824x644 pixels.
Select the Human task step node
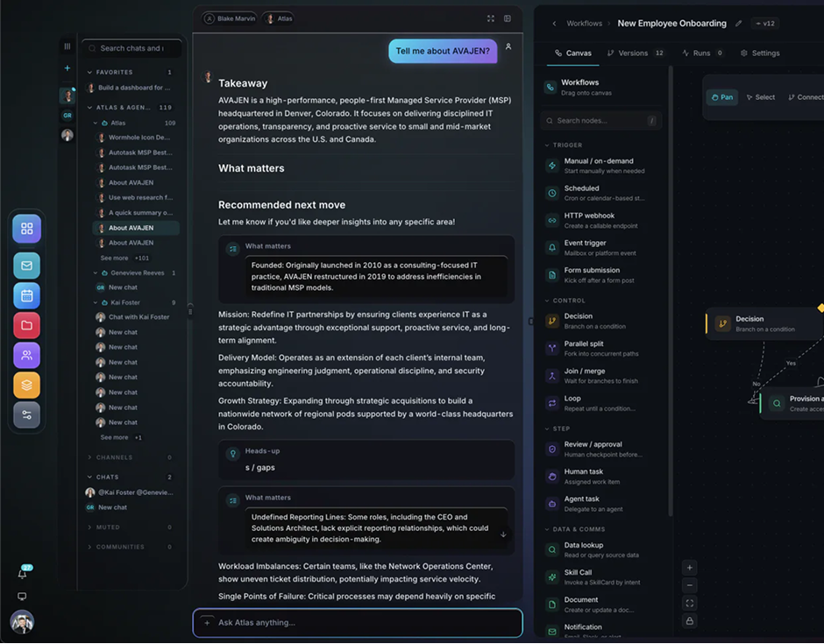[x=602, y=477]
